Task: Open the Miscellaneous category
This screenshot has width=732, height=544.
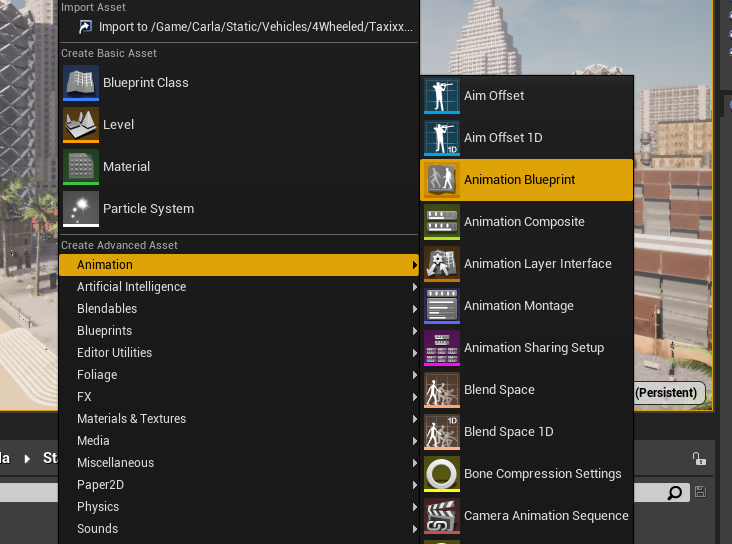Action: tap(239, 463)
